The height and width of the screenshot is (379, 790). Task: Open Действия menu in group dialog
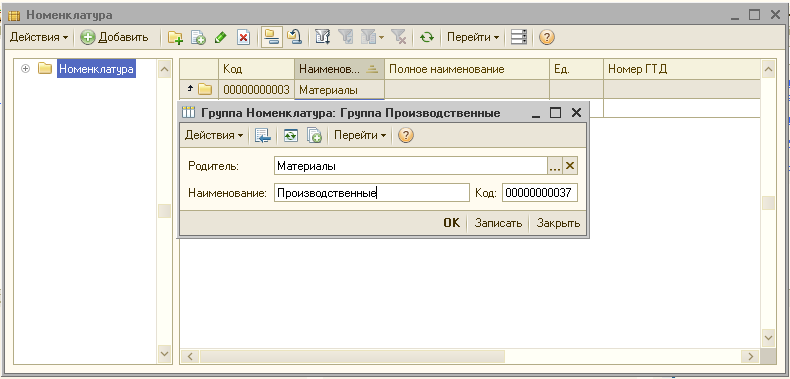[214, 135]
